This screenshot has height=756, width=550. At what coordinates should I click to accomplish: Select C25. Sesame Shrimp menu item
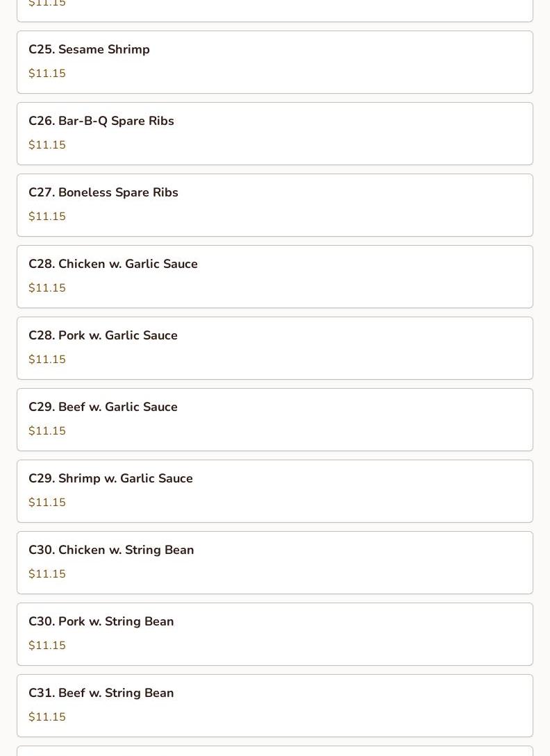[x=89, y=50]
